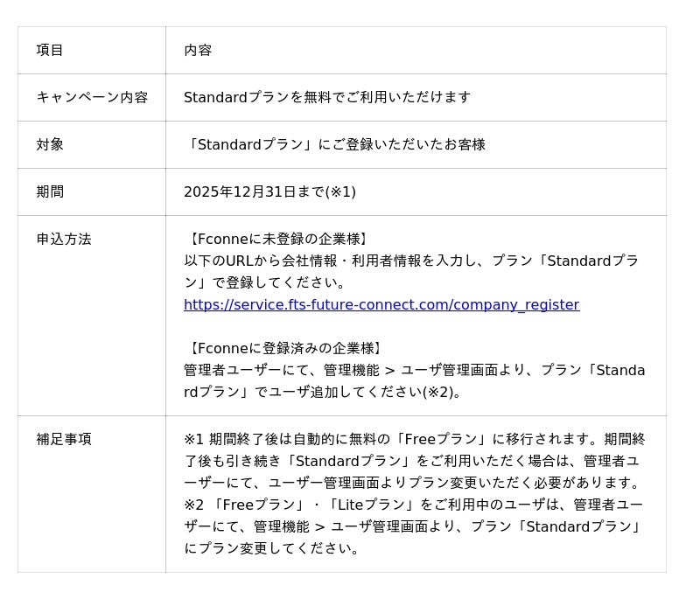Click the ※1 期間終了後 note line
The width and height of the screenshot is (700, 599).
coord(414,439)
